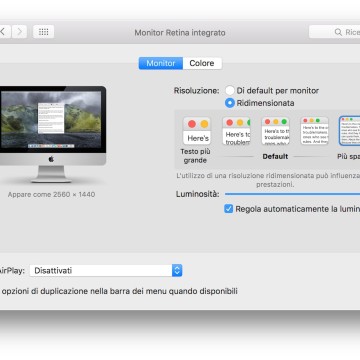Toggle Regola automaticamente la luminosità checkbox
360x360 pixels.
[x=229, y=209]
